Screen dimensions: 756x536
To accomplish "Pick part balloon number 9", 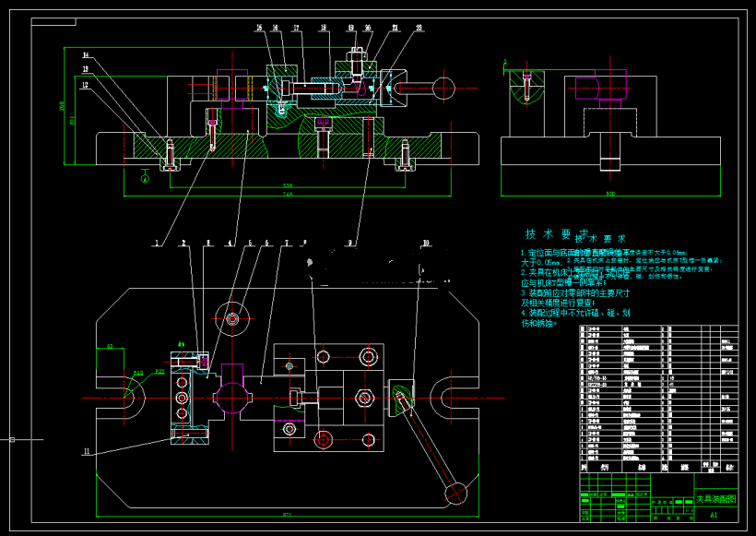I will (x=350, y=244).
